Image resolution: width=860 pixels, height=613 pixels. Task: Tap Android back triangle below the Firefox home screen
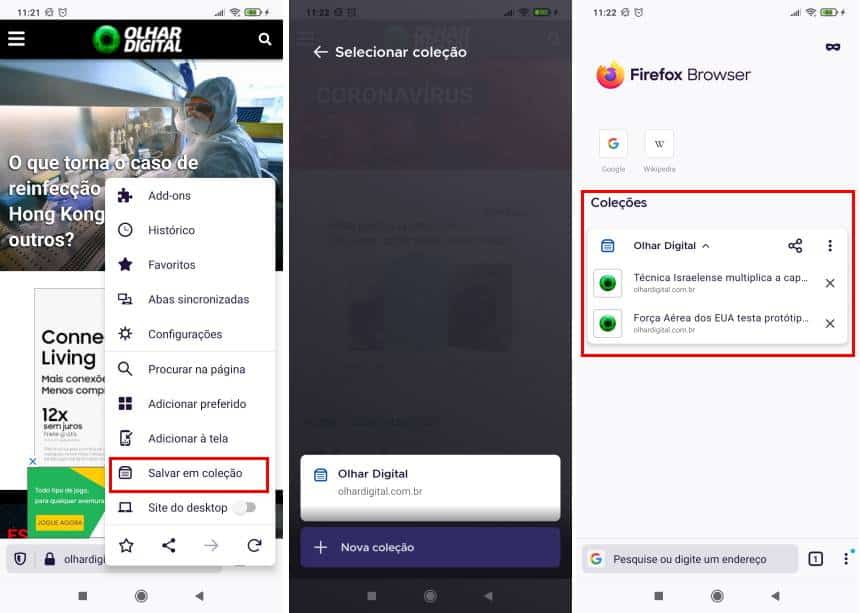775,595
